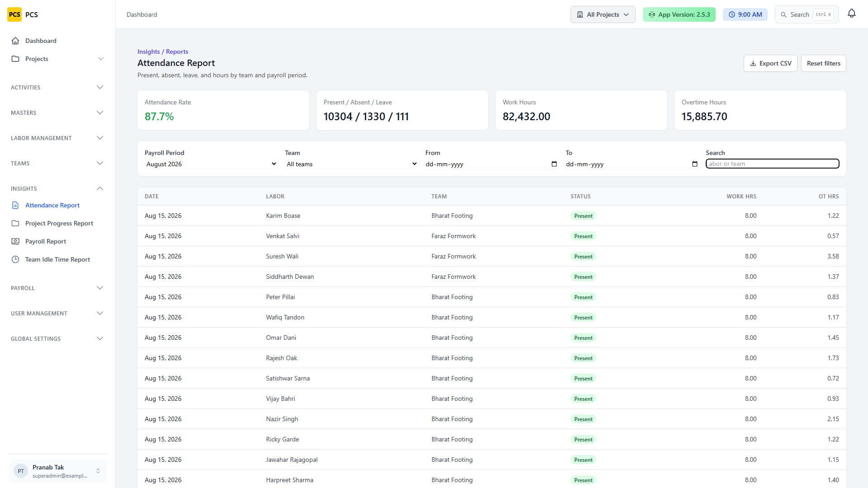This screenshot has width=868, height=488.
Task: Click OT hours 2.15 for Nazir Singh
Action: [x=833, y=419]
